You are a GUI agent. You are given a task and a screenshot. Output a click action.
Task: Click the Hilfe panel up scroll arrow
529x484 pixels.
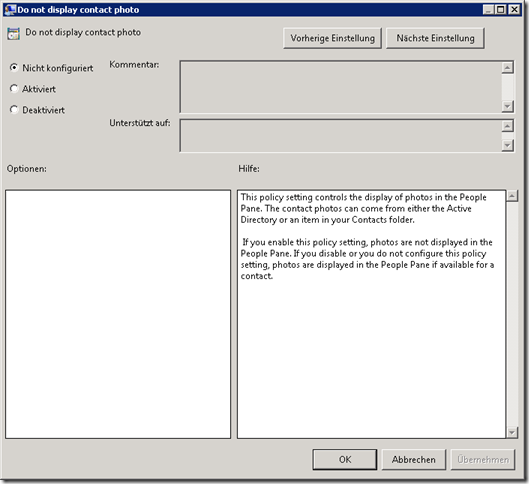[512, 196]
